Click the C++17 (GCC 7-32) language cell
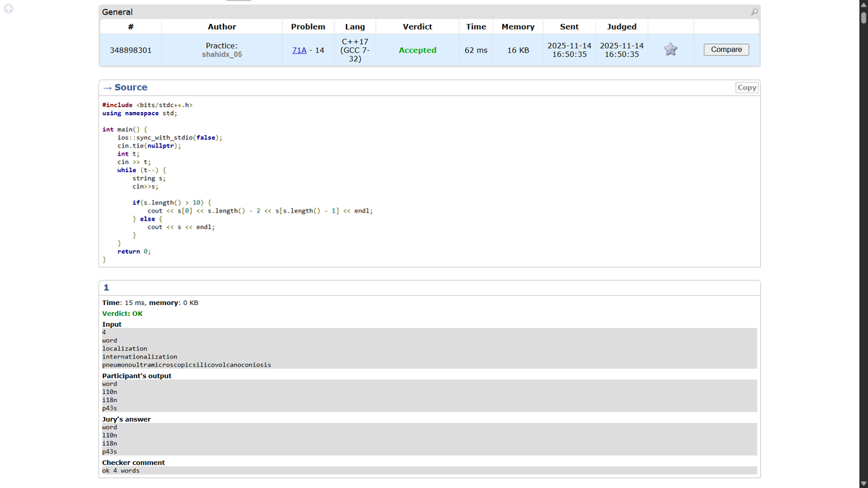The height and width of the screenshot is (488, 868). [x=355, y=50]
